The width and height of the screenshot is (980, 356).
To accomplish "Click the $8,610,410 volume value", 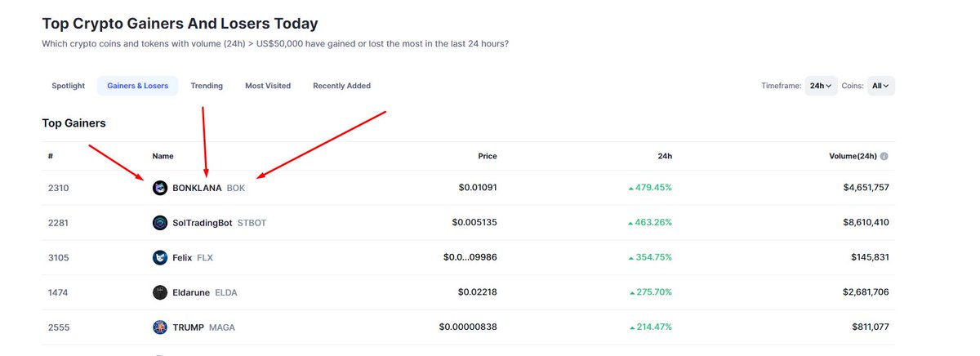I will tap(866, 223).
